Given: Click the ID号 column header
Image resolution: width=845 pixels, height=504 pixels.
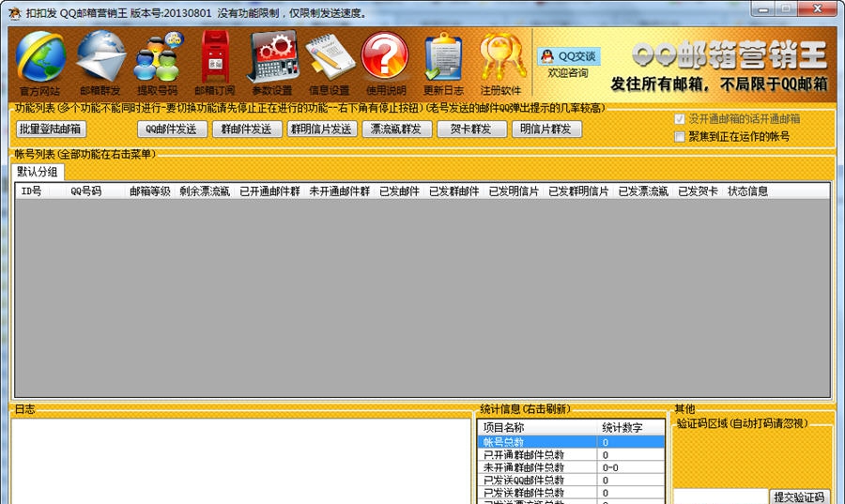Looking at the screenshot, I should pyautogui.click(x=32, y=191).
